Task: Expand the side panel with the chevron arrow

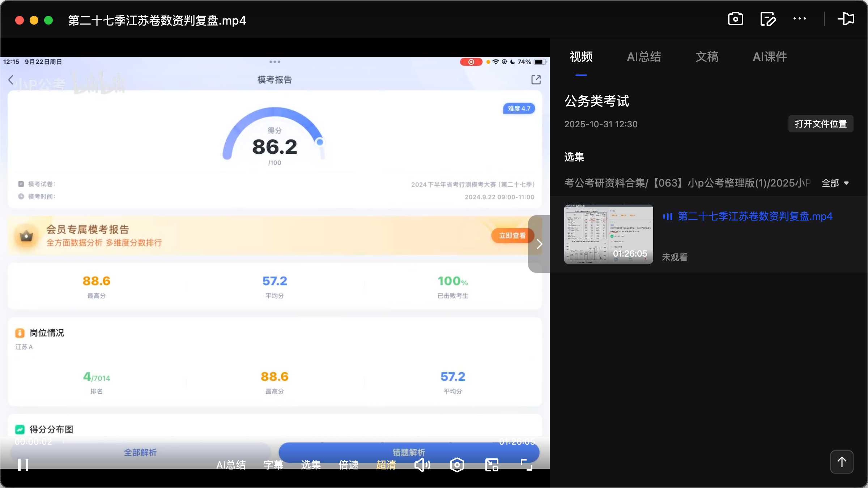Action: tap(540, 244)
